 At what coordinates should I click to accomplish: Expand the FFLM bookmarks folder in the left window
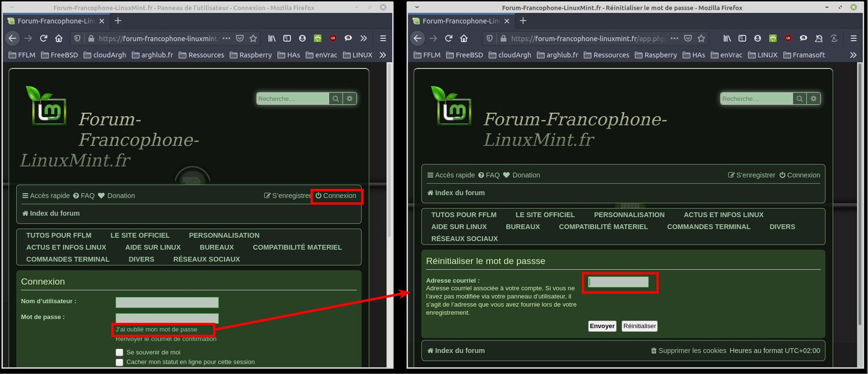pyautogui.click(x=22, y=55)
